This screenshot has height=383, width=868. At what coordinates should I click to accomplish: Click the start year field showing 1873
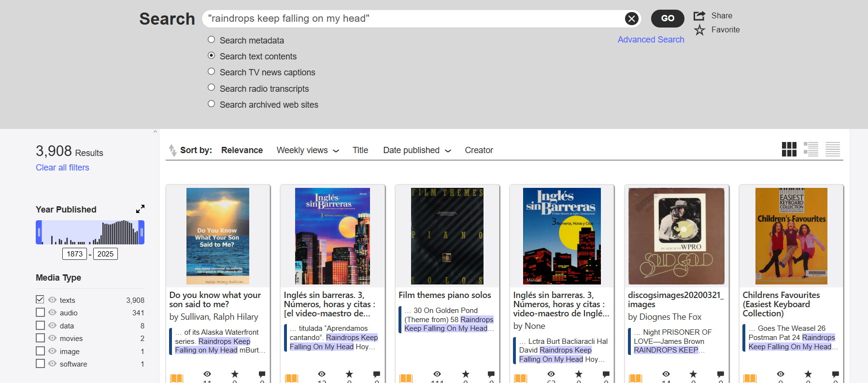coord(74,254)
